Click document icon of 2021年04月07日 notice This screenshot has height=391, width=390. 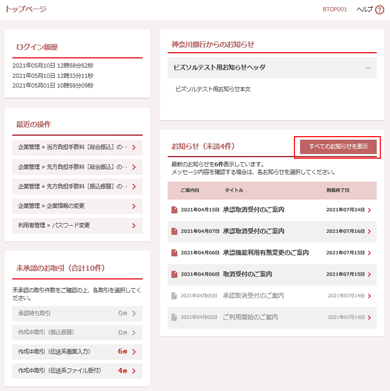pyautogui.click(x=174, y=231)
